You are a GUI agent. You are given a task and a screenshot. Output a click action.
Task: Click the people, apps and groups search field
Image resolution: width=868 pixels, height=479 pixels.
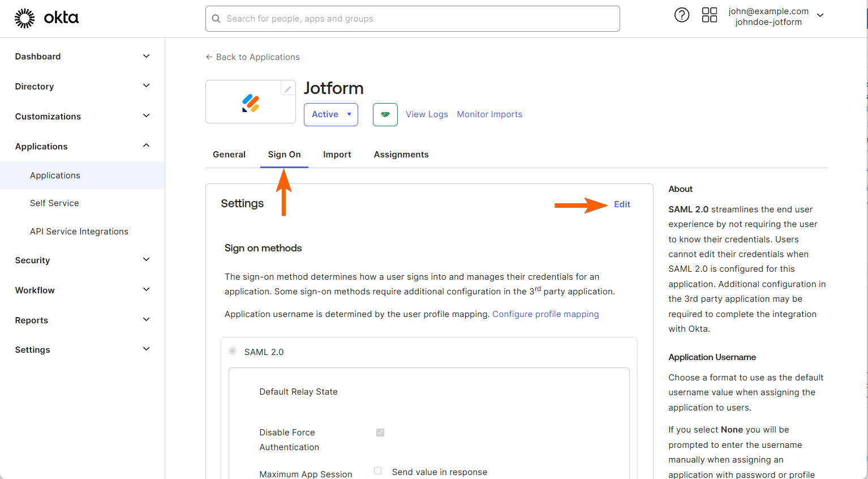419,19
